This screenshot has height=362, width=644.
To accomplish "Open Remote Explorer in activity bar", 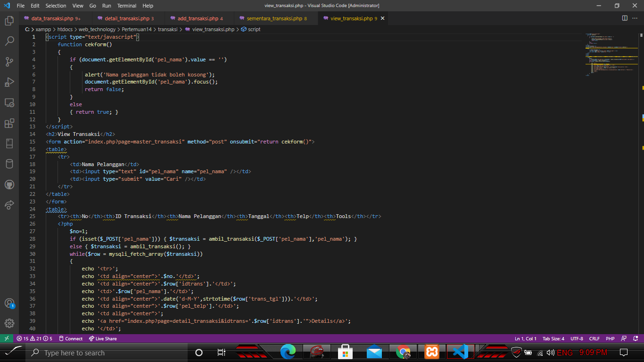I will pyautogui.click(x=9, y=102).
